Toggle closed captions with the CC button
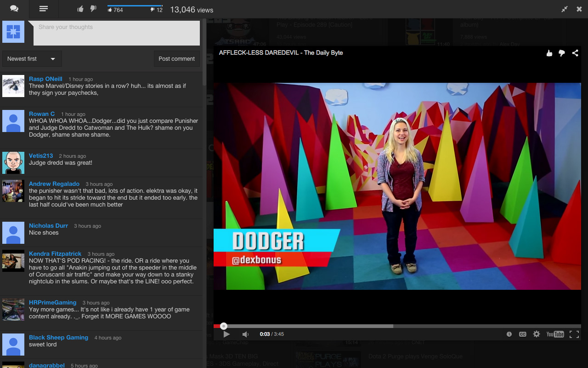The width and height of the screenshot is (588, 368). tap(523, 334)
